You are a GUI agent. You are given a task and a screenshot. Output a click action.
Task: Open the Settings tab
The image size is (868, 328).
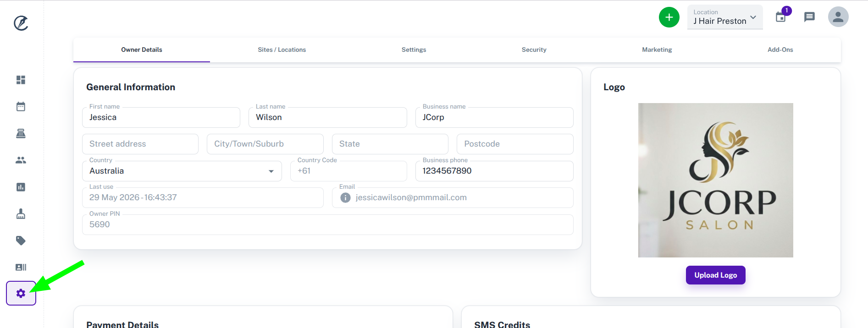pos(414,50)
